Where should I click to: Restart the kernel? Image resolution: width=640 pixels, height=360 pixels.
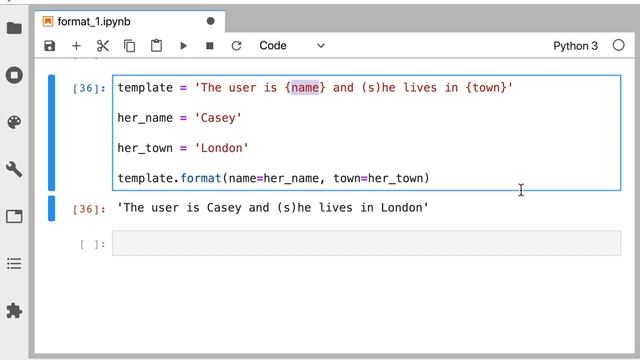pos(236,46)
